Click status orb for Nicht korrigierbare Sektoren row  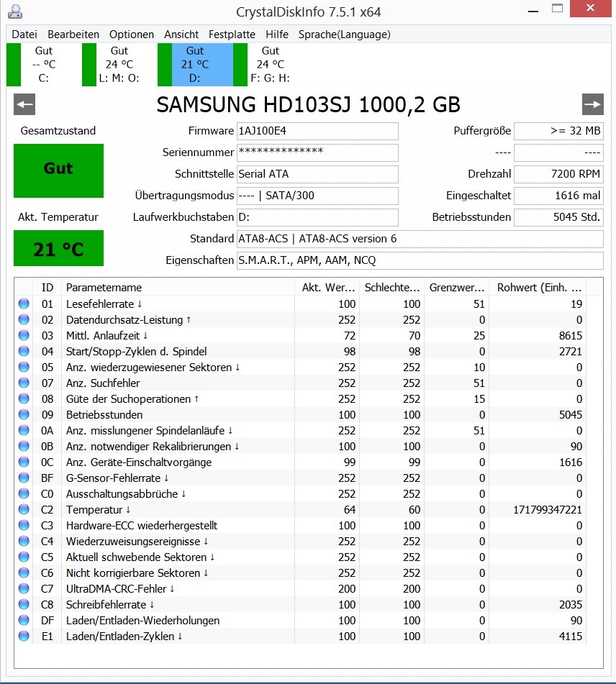24,573
